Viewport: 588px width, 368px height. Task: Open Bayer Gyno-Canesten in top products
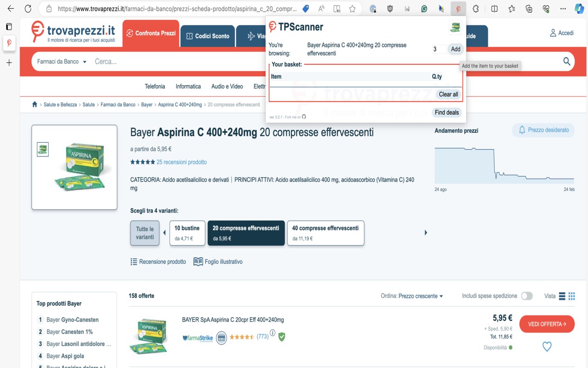(x=73, y=320)
